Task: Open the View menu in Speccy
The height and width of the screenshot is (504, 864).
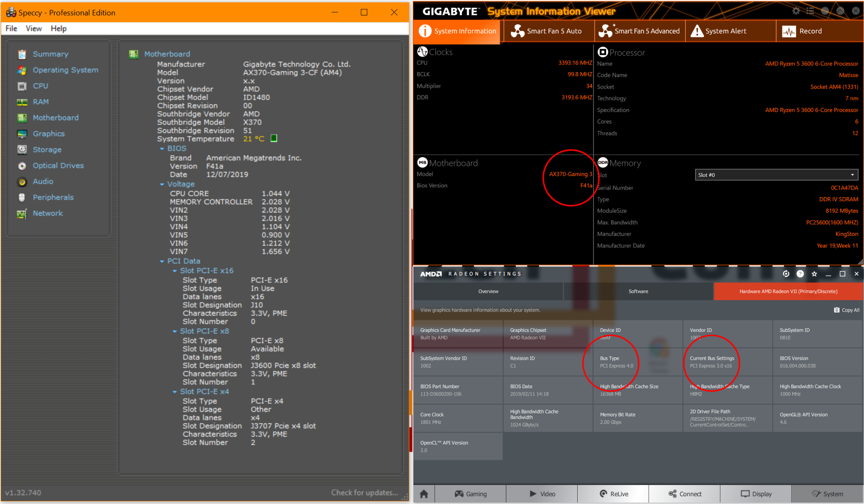Action: pyautogui.click(x=34, y=29)
